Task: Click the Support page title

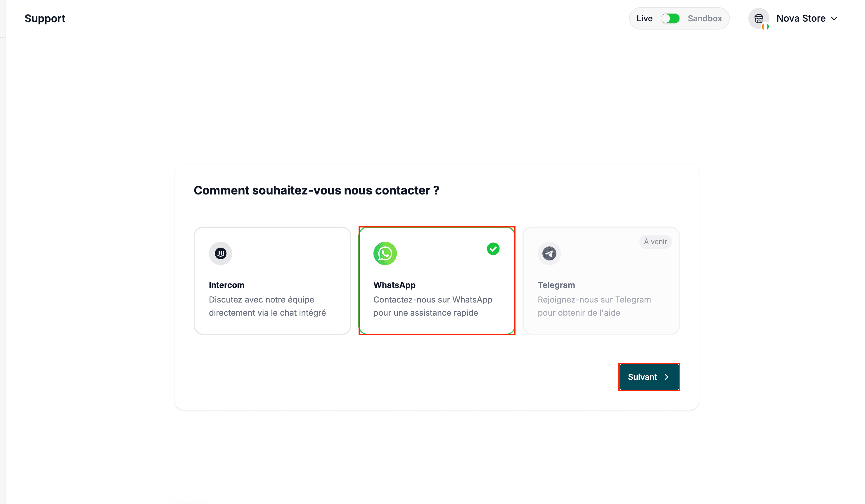Action: [45, 18]
